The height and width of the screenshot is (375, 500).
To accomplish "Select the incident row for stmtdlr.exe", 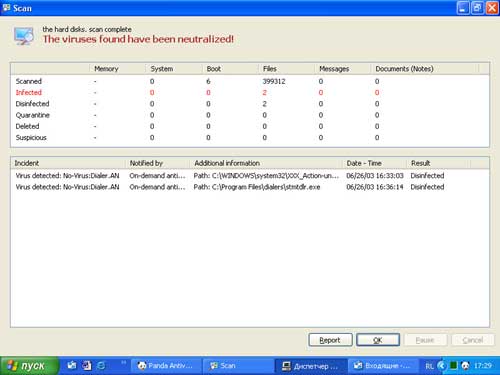I will [x=250, y=187].
